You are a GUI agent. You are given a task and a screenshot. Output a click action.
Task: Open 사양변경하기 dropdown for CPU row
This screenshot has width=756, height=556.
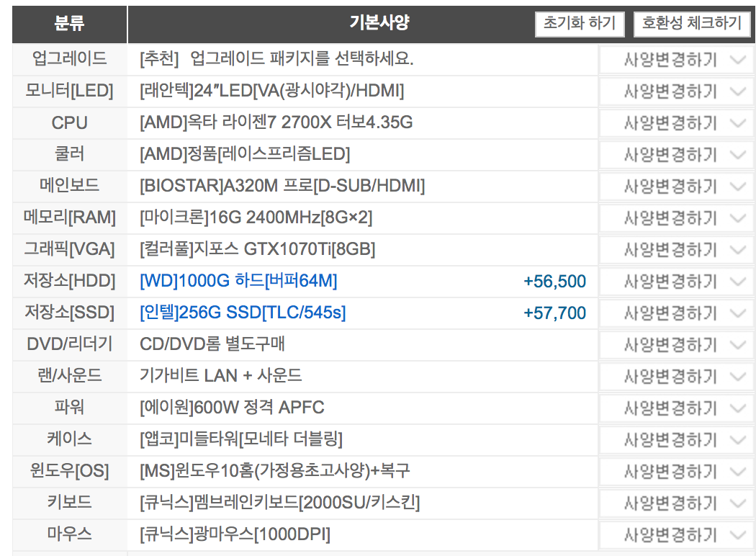pyautogui.click(x=675, y=123)
